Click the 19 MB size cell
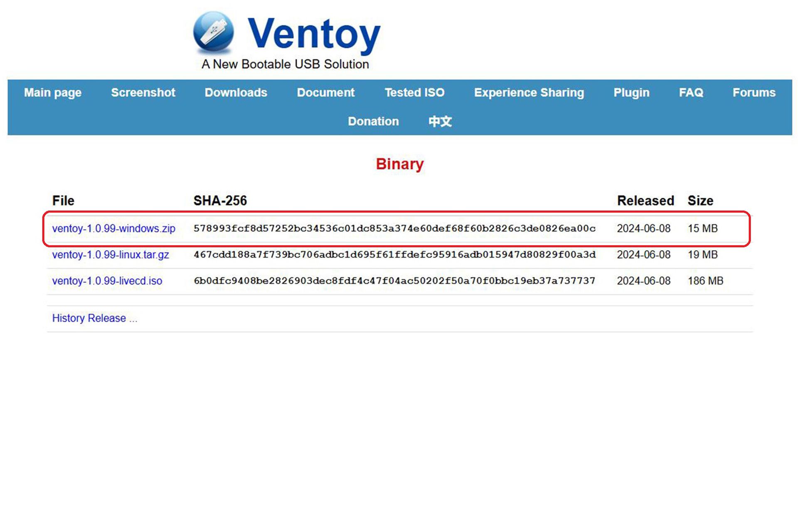This screenshot has width=798, height=532. (x=702, y=255)
